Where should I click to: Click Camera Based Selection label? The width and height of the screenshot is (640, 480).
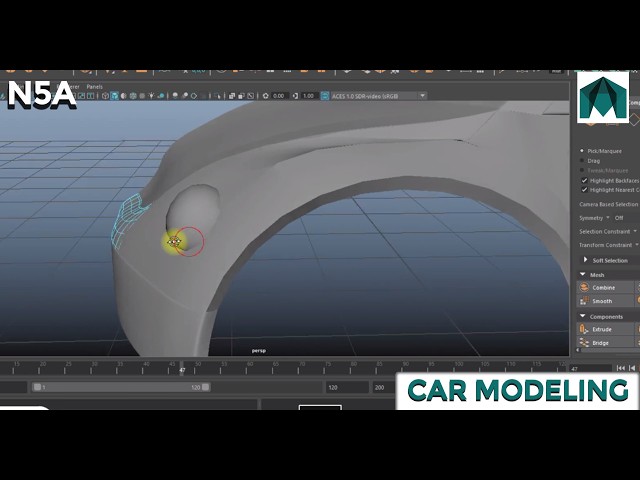[608, 204]
